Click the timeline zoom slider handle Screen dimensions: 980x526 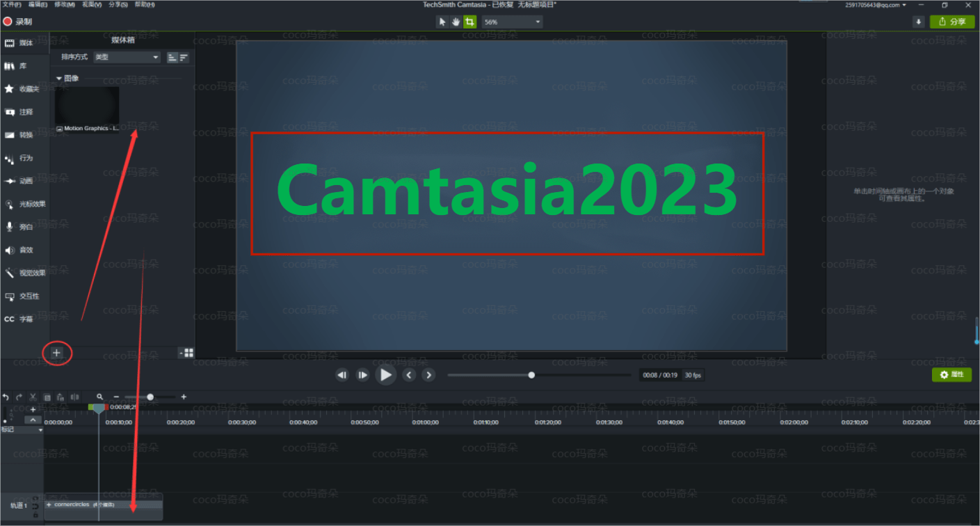150,397
